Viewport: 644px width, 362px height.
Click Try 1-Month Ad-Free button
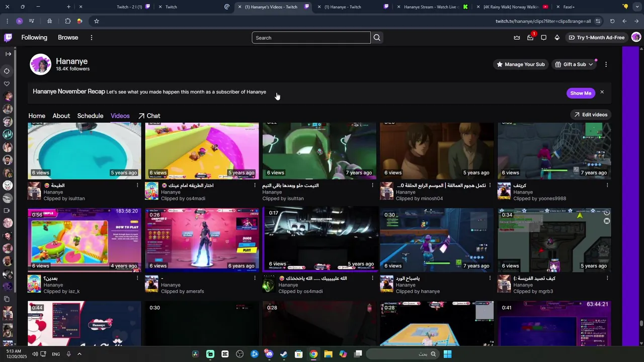pyautogui.click(x=597, y=38)
